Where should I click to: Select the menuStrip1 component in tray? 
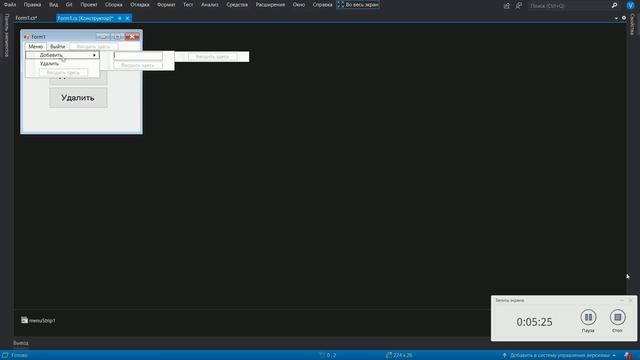tap(38, 320)
